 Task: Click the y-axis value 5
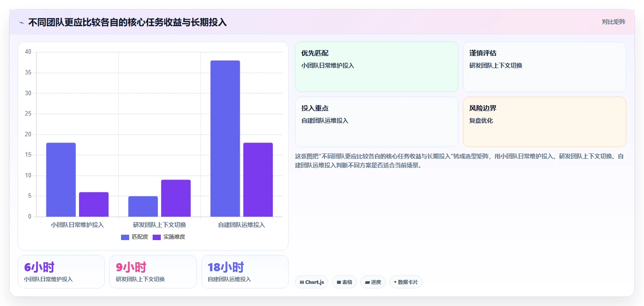click(x=30, y=196)
